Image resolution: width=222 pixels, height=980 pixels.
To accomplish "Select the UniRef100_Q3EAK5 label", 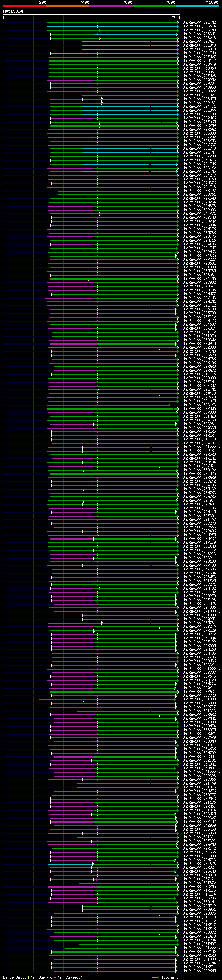I will pos(199,122).
